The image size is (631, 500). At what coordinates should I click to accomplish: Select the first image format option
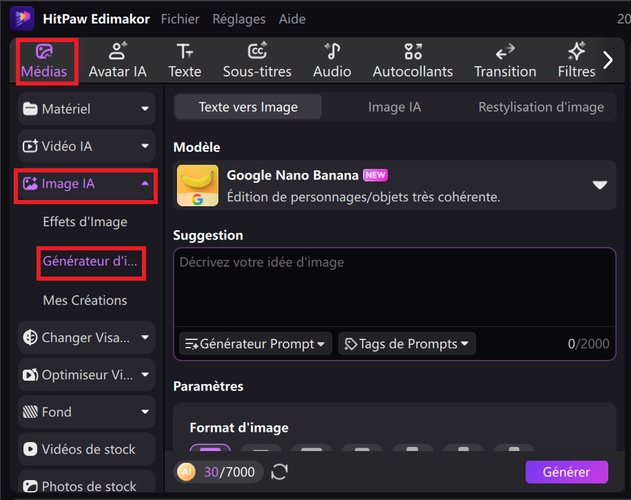209,452
